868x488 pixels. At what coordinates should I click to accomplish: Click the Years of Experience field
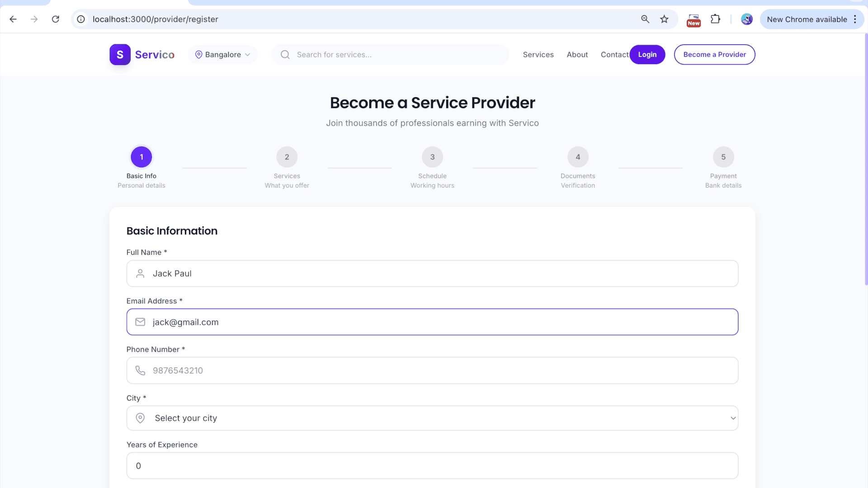432,466
